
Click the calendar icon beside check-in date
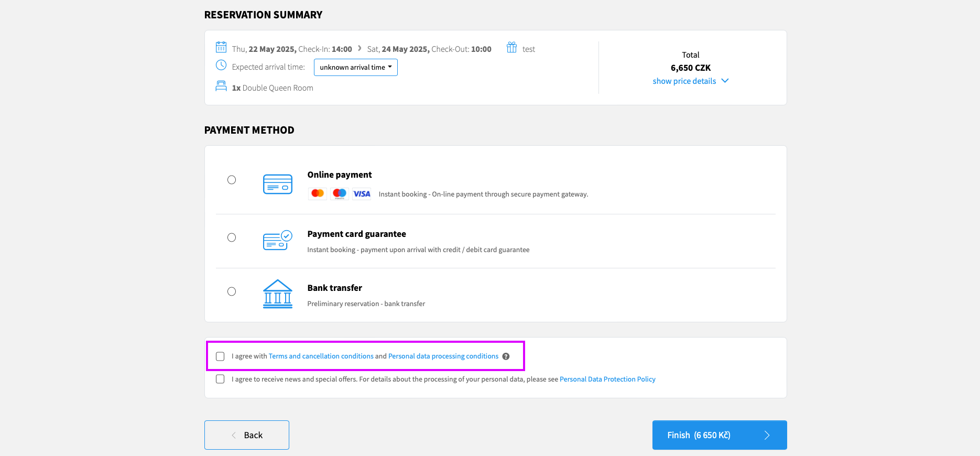tap(221, 47)
